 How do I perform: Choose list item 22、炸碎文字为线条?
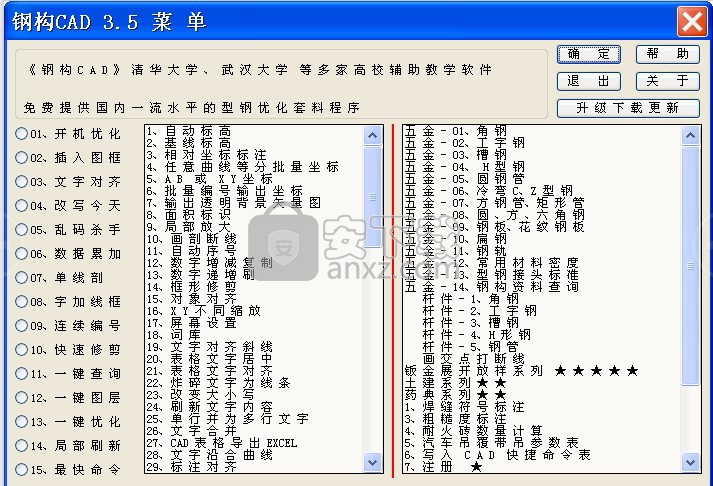coord(218,383)
